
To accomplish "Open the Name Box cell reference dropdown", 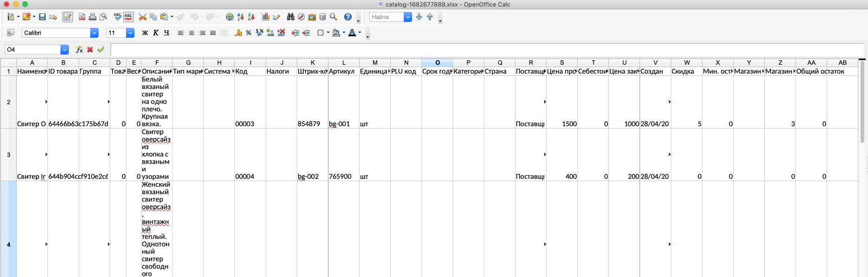I will [65, 50].
